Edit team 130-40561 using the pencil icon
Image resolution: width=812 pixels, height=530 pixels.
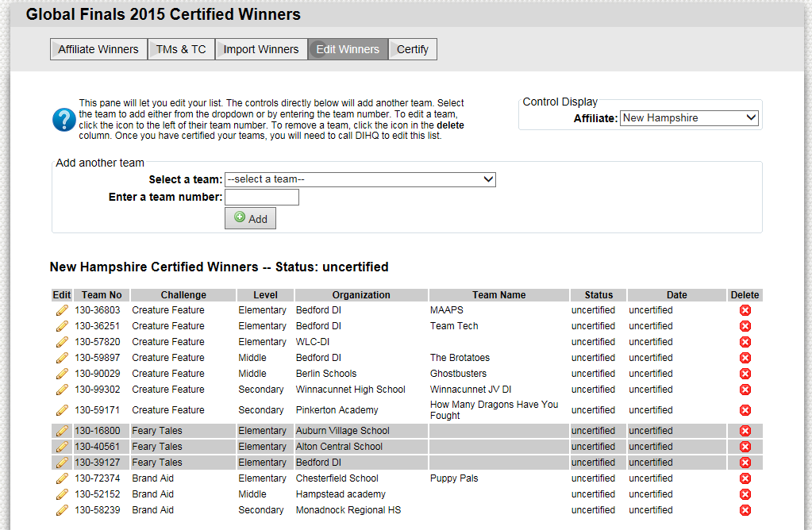coord(62,447)
